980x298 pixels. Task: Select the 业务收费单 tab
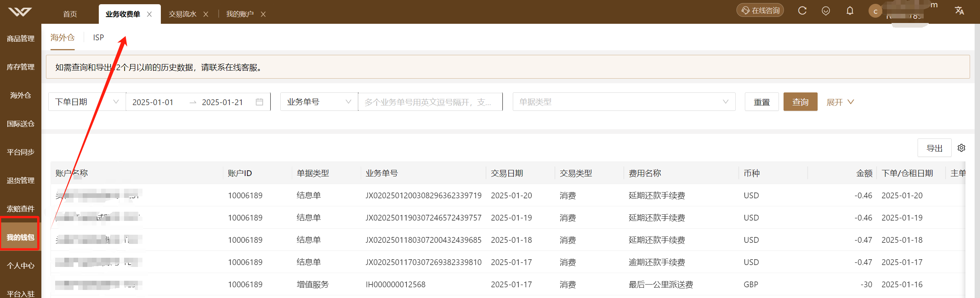point(123,14)
